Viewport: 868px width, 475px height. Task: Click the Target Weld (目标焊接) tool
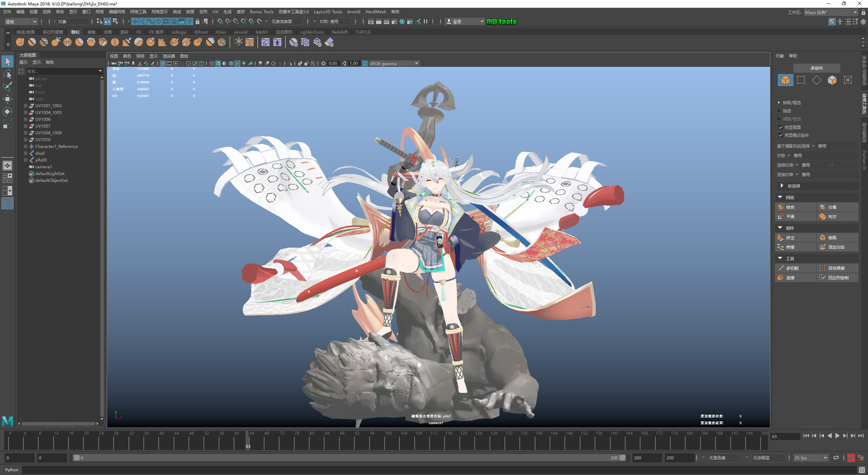tap(838, 268)
